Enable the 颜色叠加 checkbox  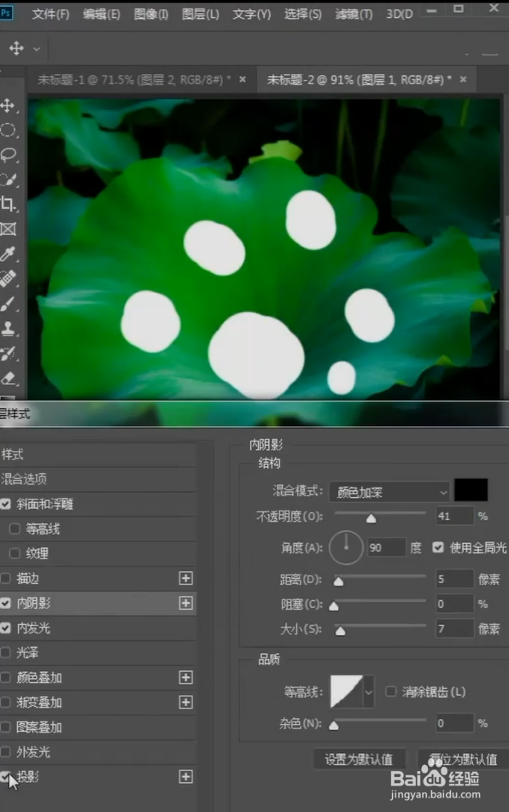point(6,677)
